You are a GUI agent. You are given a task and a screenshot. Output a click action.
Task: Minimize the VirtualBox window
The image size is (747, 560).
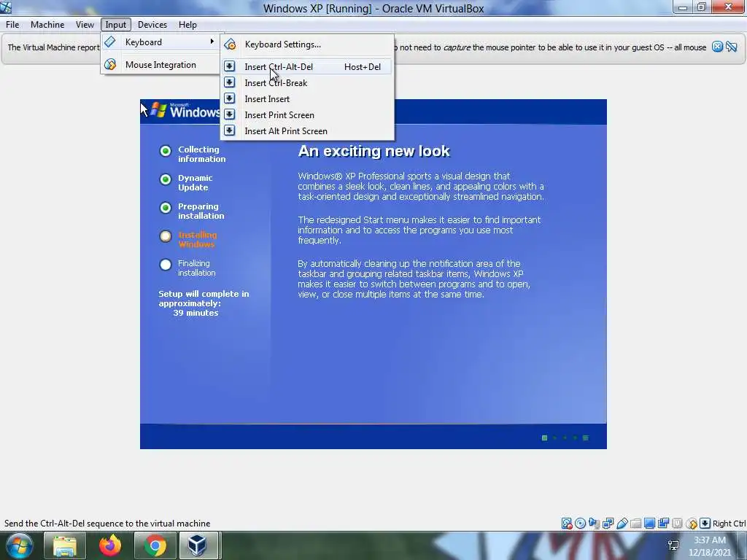[683, 7]
